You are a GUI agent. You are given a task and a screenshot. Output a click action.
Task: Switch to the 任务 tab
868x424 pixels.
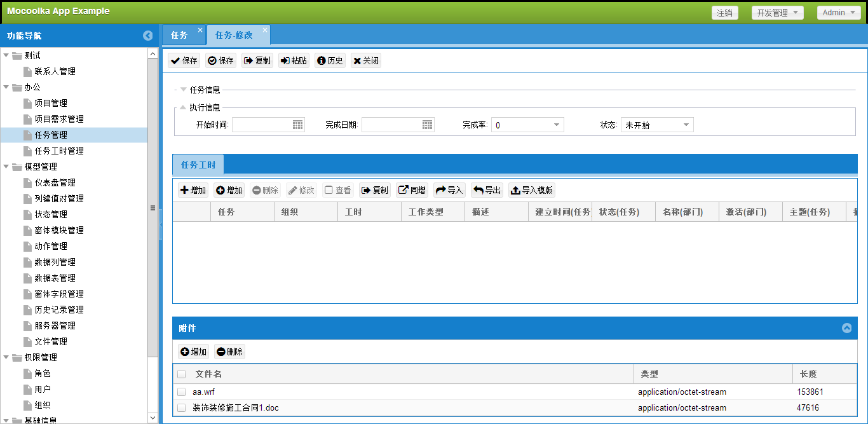180,35
